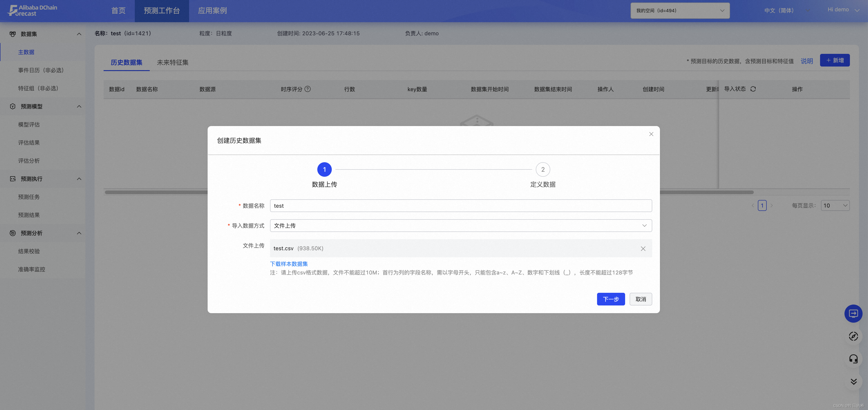Click the 数据集 sidebar section icon
Screen dimensions: 868x410
12,34
